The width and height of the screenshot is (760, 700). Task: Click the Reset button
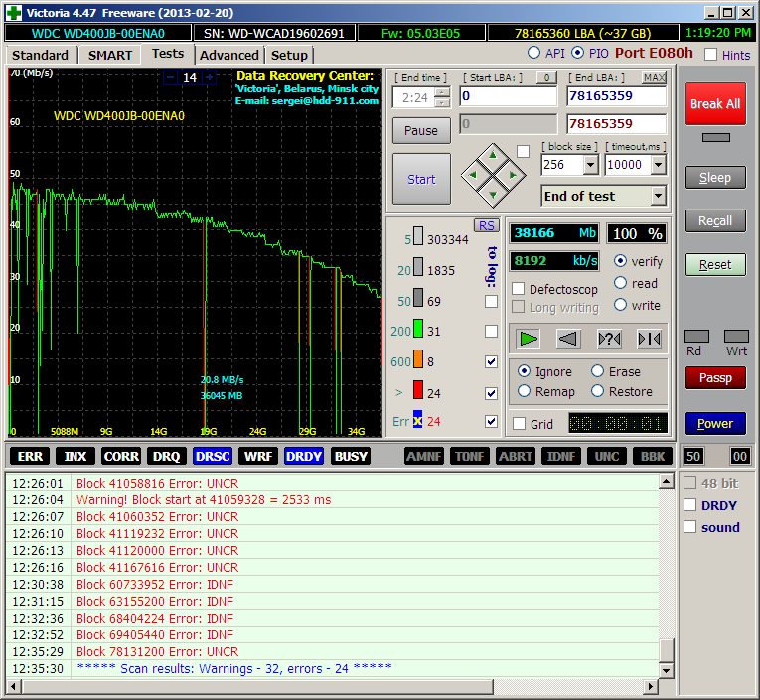pyautogui.click(x=715, y=264)
